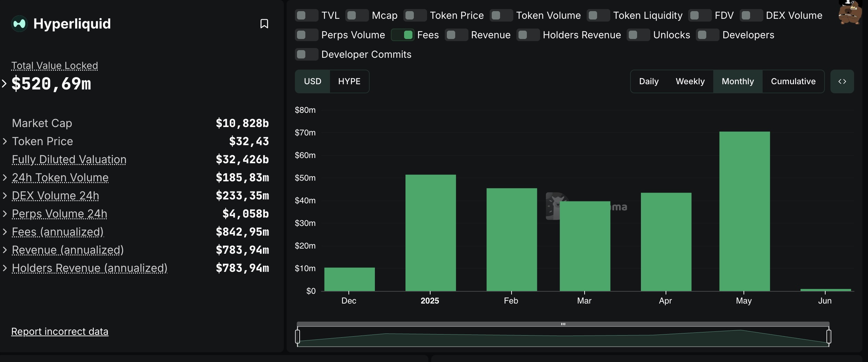Expand the Token Price row
Image resolution: width=868 pixels, height=362 pixels.
5,141
